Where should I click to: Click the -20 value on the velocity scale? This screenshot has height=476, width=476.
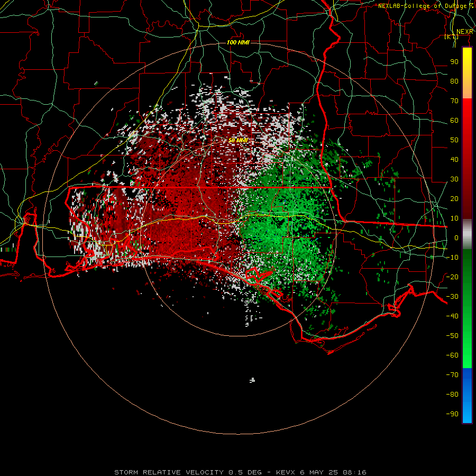pyautogui.click(x=452, y=277)
